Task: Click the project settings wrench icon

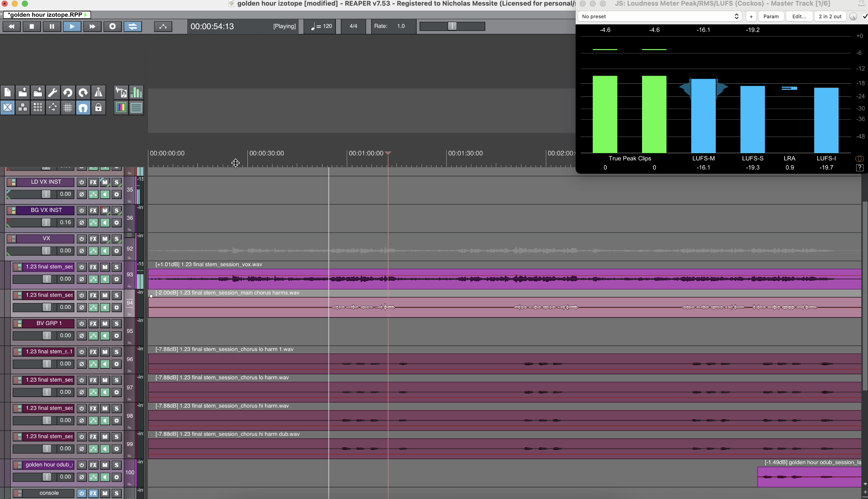Action: click(x=53, y=93)
